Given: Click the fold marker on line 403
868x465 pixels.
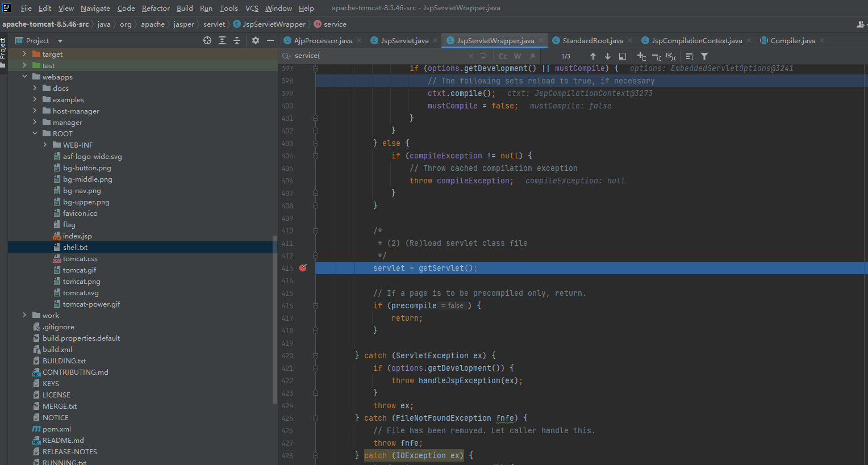Looking at the screenshot, I should (x=315, y=144).
